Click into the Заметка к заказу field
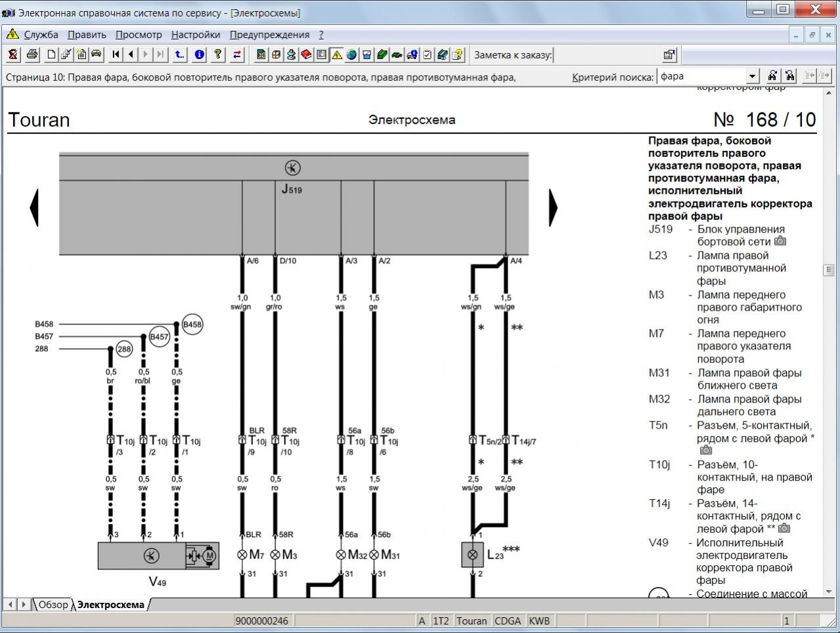Viewport: 840px width, 633px height. coord(604,55)
